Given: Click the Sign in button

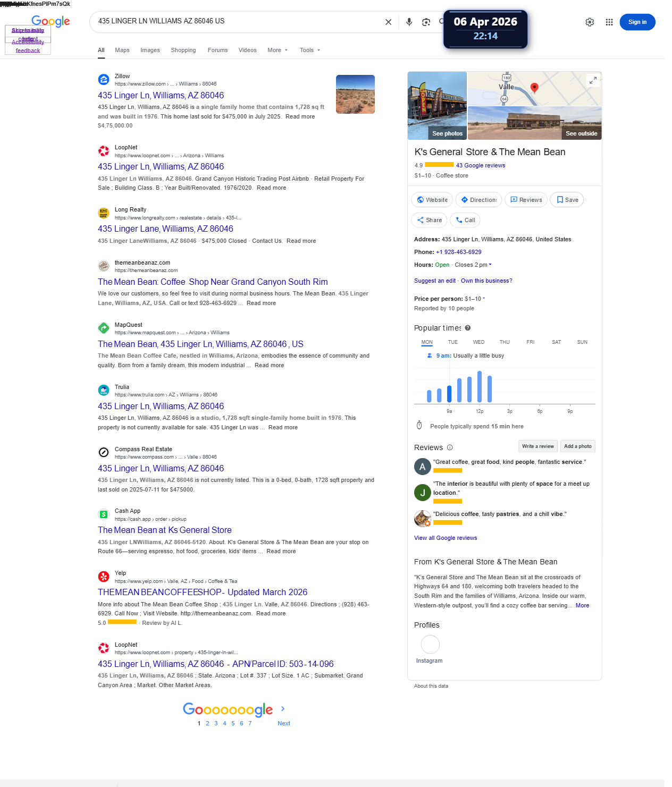Looking at the screenshot, I should click(637, 22).
